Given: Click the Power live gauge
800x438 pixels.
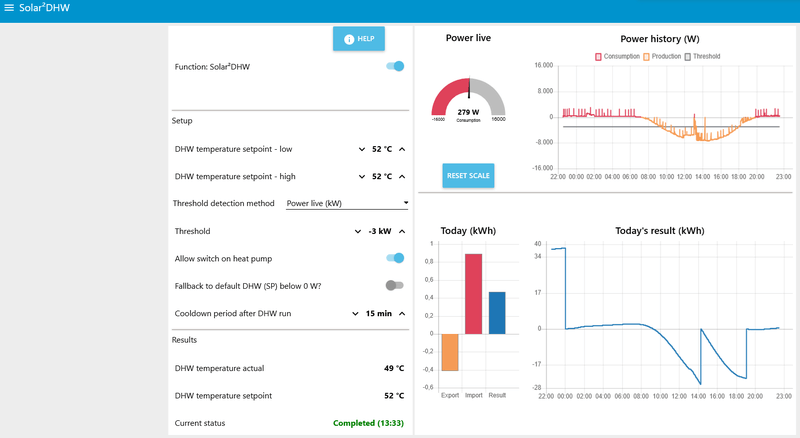Looking at the screenshot, I should pyautogui.click(x=468, y=100).
